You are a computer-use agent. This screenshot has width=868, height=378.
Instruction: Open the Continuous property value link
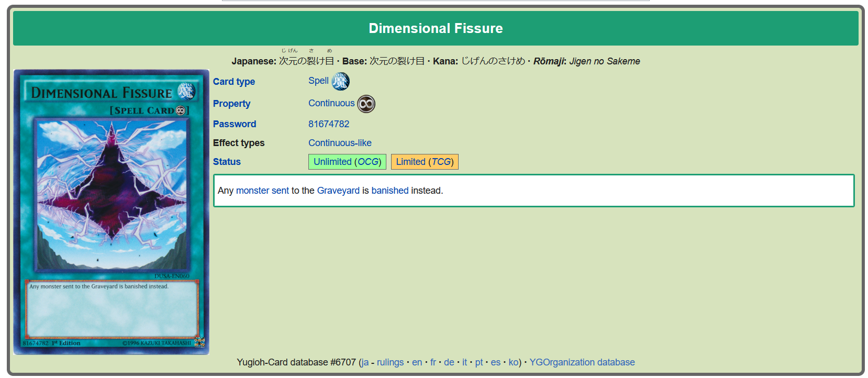click(x=331, y=103)
